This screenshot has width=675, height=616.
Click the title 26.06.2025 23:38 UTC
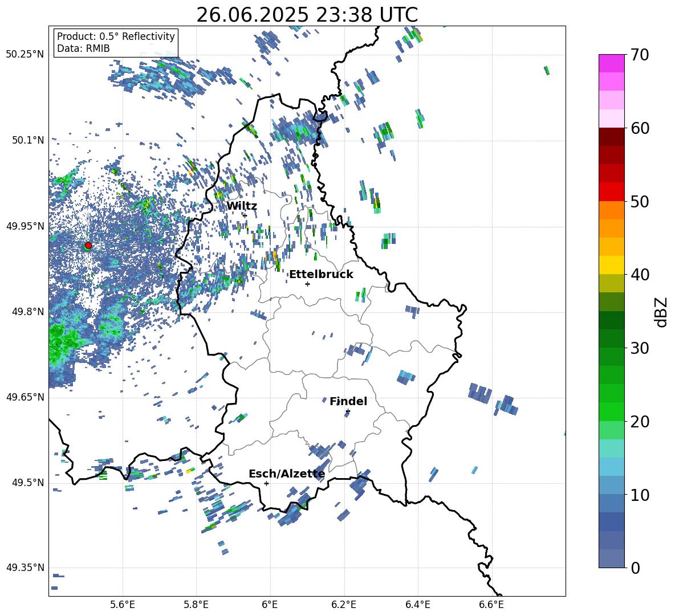click(x=307, y=15)
